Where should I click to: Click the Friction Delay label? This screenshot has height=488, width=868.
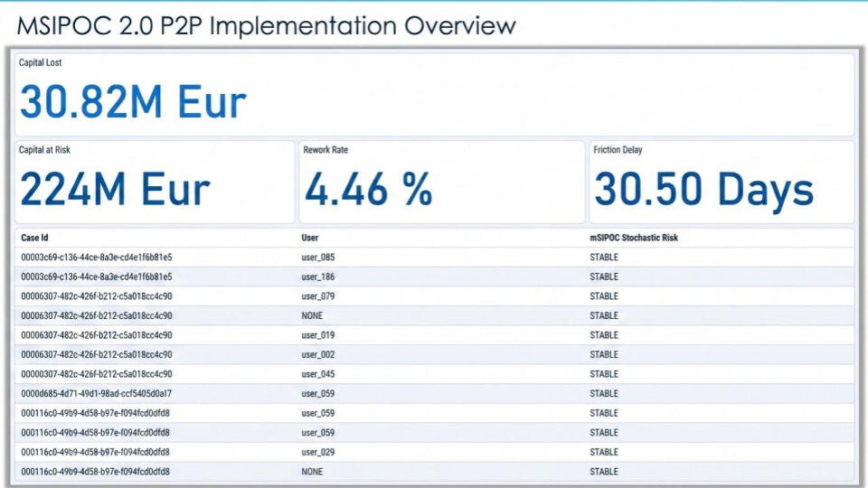point(618,150)
